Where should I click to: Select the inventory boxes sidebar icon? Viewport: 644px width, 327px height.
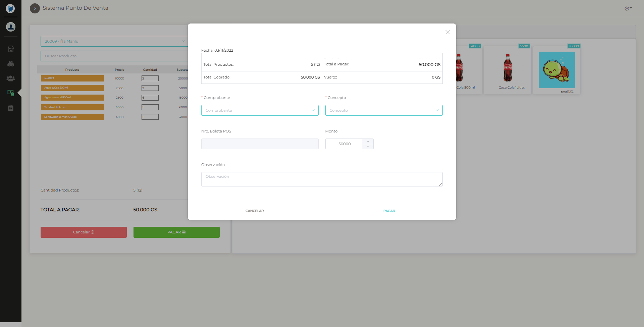click(x=11, y=64)
